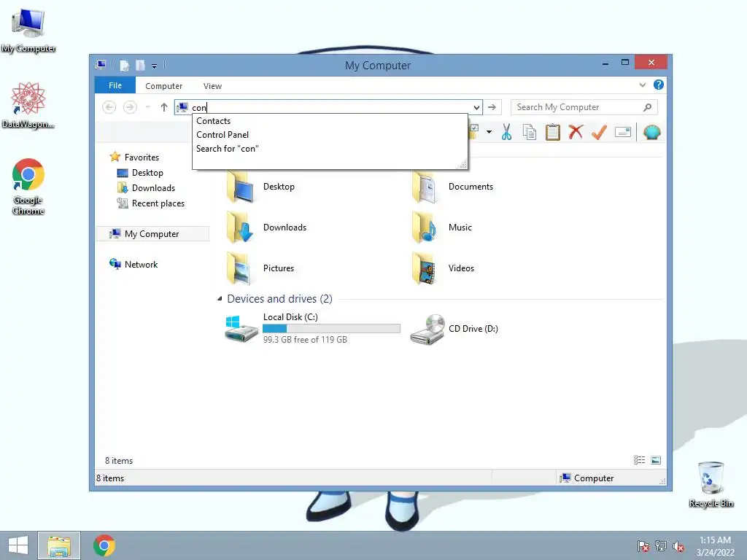747x560 pixels.
Task: Select the Videos folder
Action: coord(443,268)
